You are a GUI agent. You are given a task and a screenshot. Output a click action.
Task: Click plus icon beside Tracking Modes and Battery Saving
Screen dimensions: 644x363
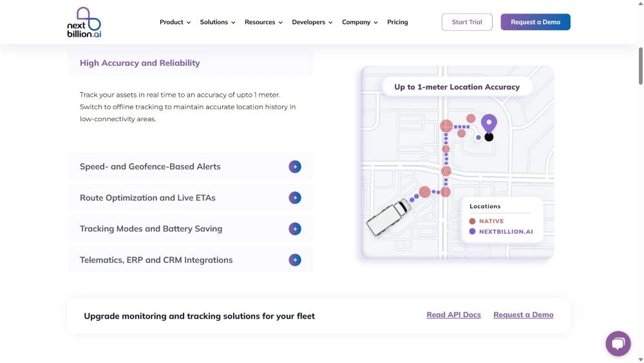pos(295,229)
